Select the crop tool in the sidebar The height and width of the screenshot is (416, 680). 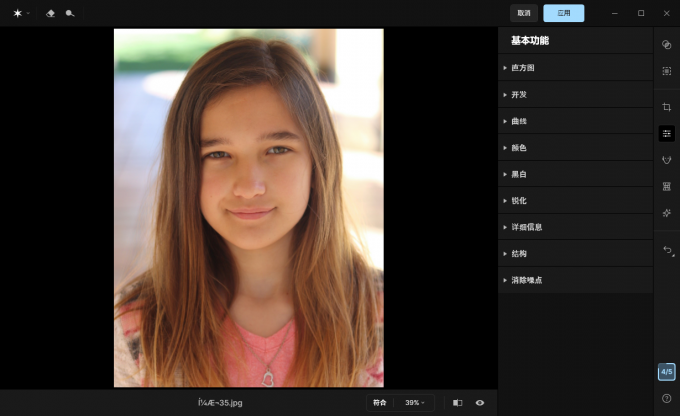click(x=667, y=107)
